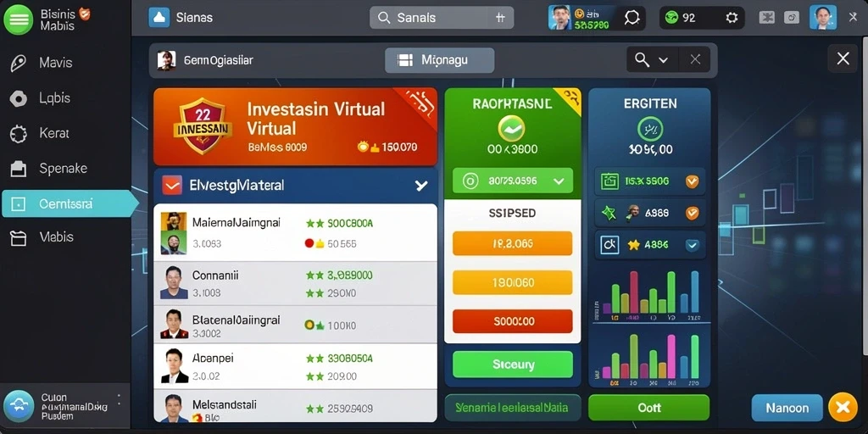Open dropdown arrow next to panel search
868x434 pixels.
(663, 60)
